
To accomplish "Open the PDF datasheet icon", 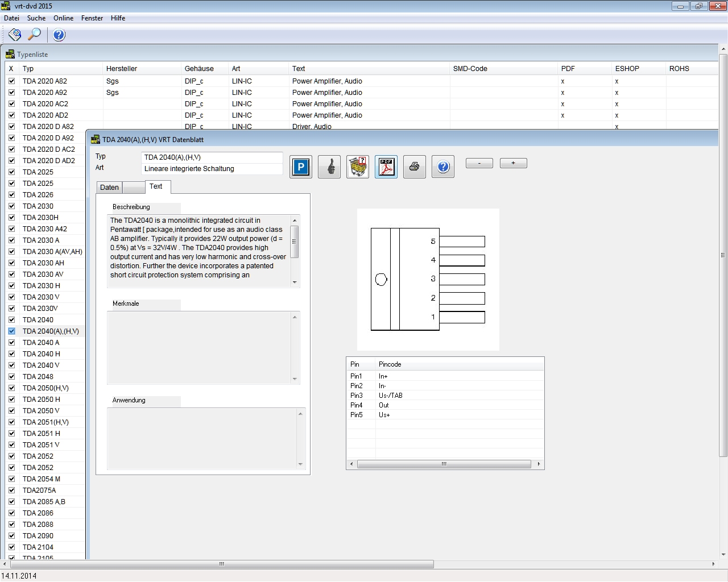I will 386,167.
